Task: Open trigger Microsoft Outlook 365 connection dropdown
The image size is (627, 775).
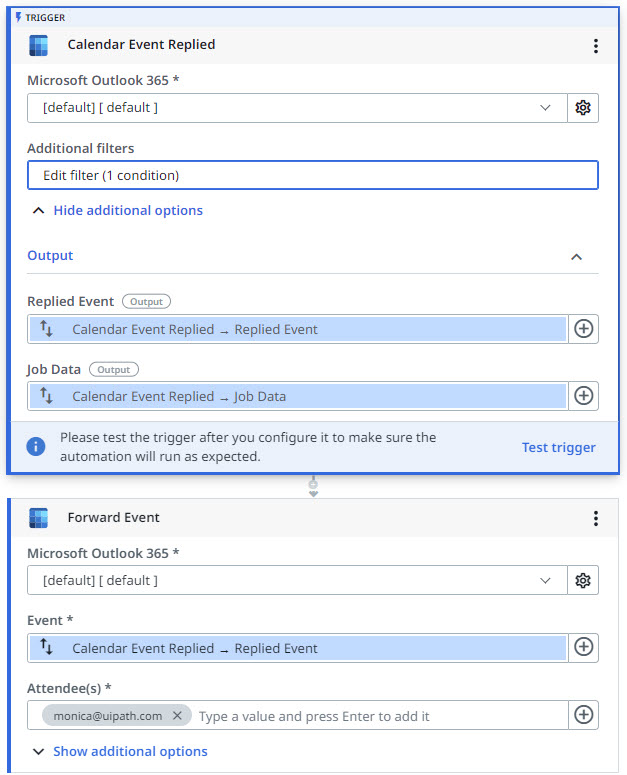Action: tap(297, 108)
